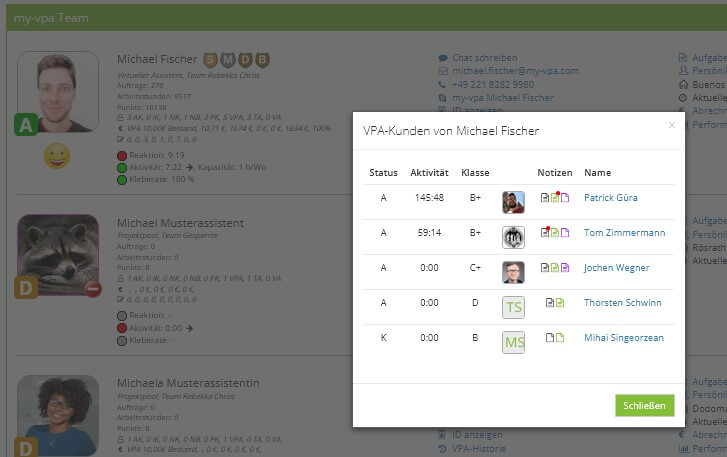
Task: Click ID anzeigen in Michaela Musterassistentin's row
Action: coord(477,435)
